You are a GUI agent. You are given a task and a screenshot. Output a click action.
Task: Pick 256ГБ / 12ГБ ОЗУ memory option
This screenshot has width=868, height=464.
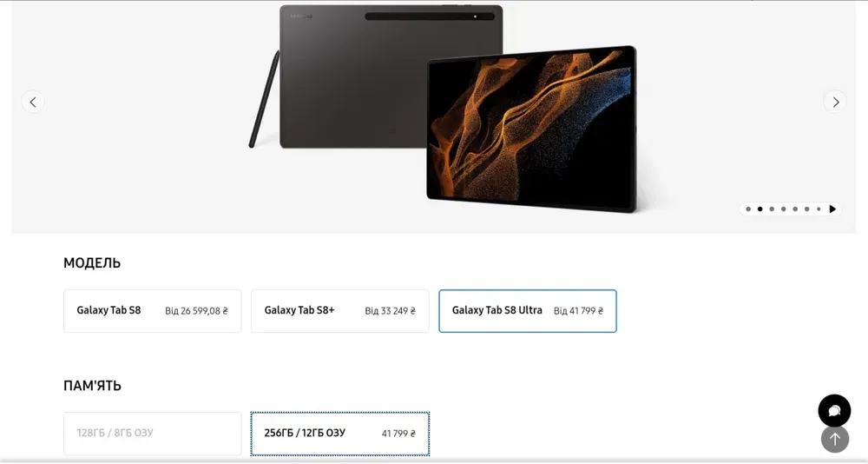(340, 434)
